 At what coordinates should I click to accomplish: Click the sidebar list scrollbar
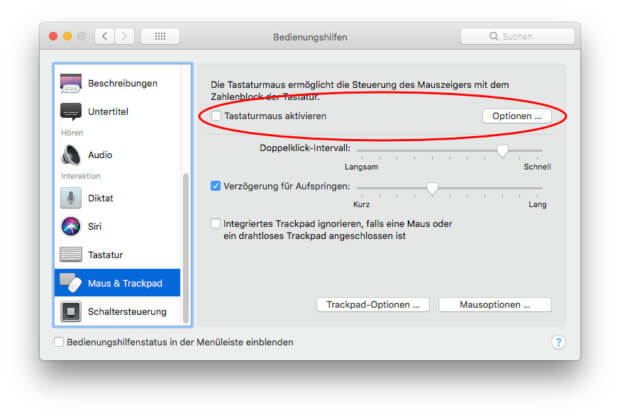click(185, 247)
